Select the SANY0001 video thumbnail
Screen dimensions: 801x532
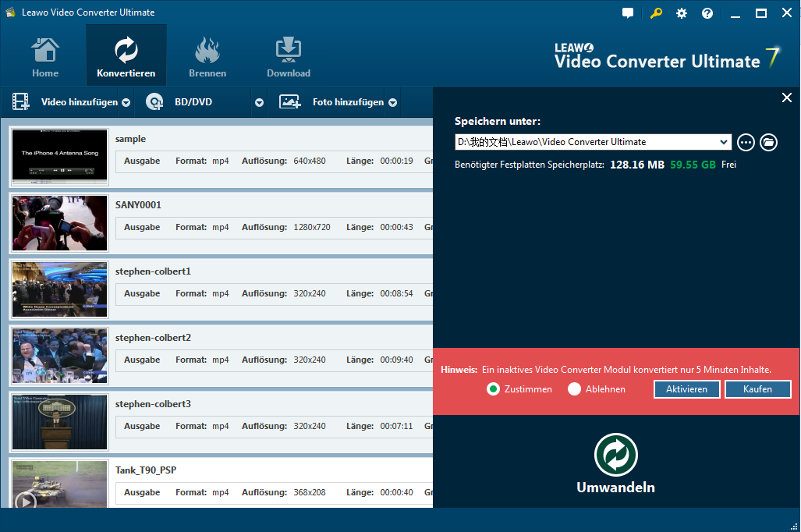coord(60,223)
